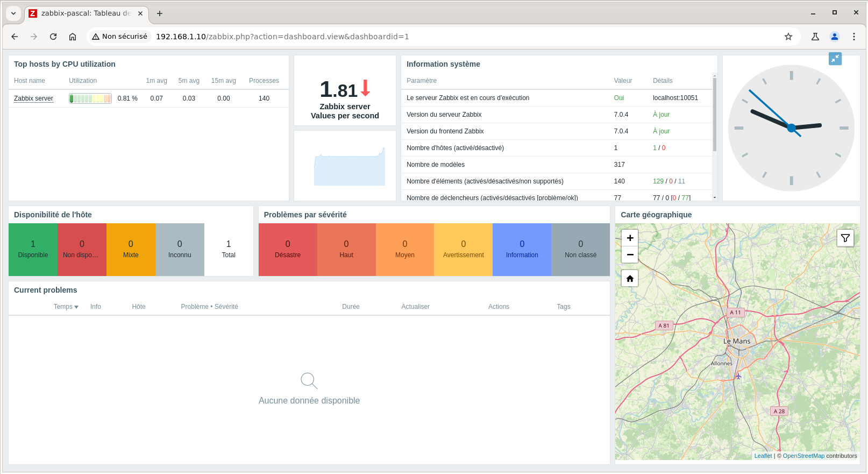The image size is (868, 474).
Task: Select the Haut severity tile
Action: (x=346, y=250)
